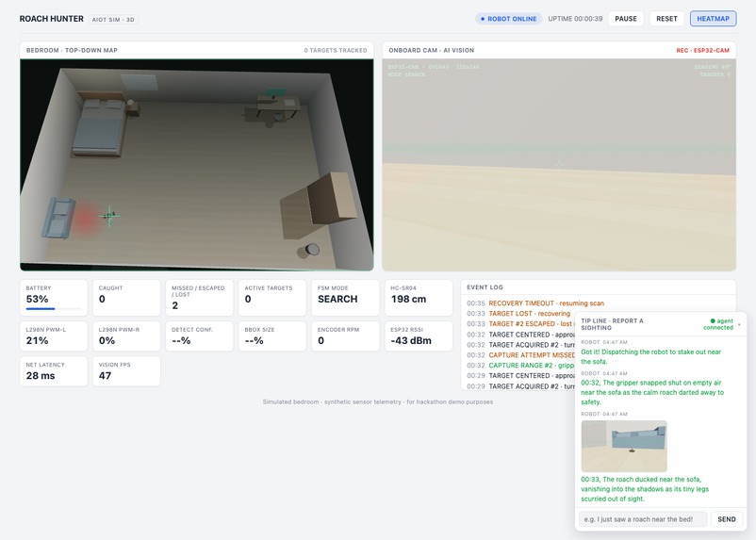
Task: Click the UPTIME 00:00:39 readout
Action: point(575,19)
